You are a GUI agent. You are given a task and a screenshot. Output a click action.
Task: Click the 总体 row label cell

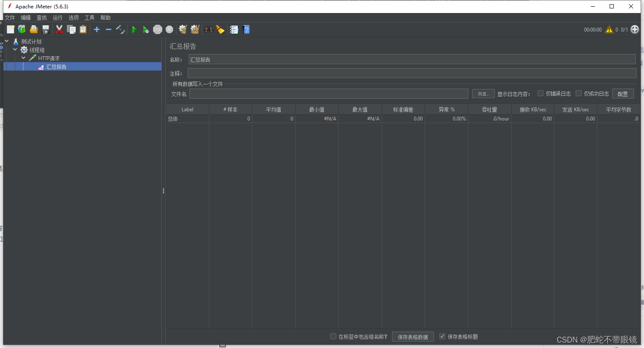click(187, 119)
